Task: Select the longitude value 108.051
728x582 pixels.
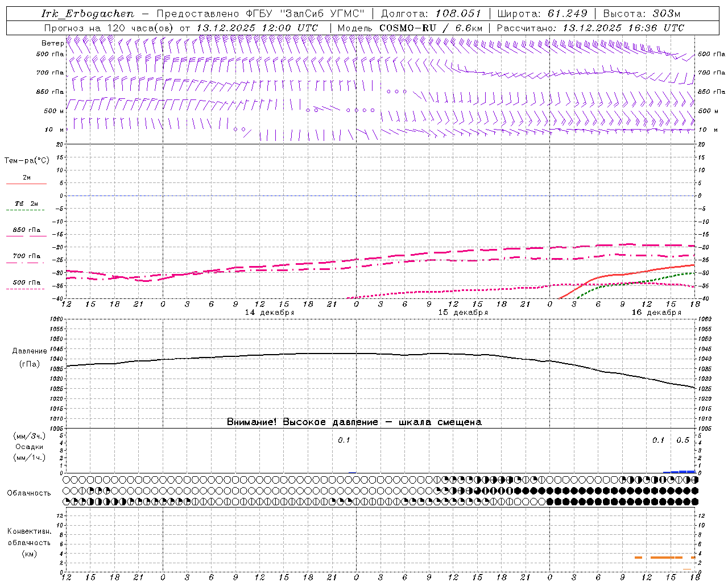Action: coord(458,14)
